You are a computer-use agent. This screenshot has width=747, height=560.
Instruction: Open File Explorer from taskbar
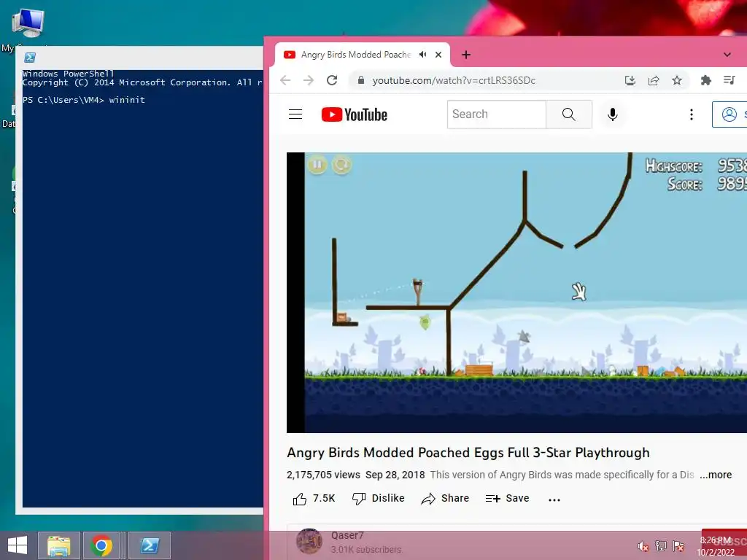[x=58, y=545]
